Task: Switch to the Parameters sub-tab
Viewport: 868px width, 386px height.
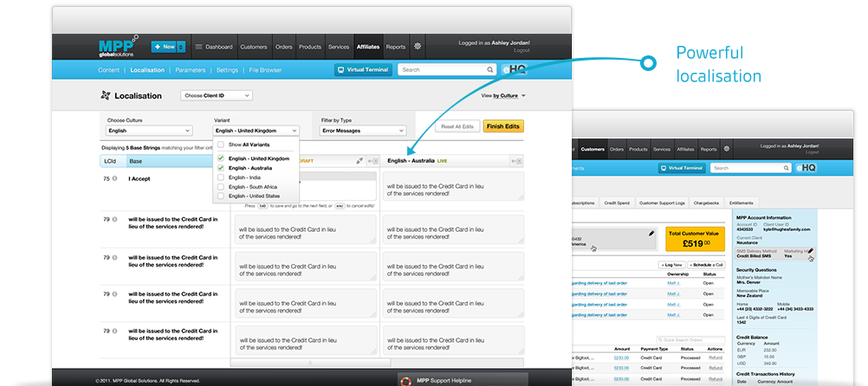Action: tap(191, 70)
